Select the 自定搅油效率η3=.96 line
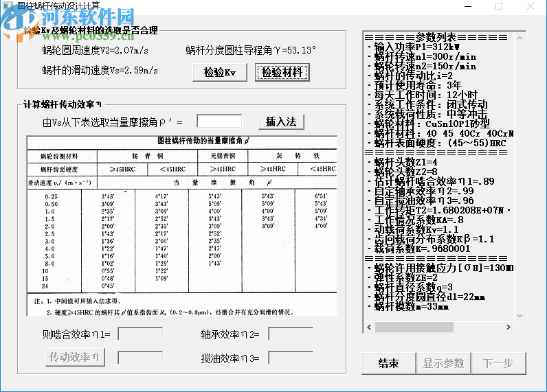Image resolution: width=547 pixels, height=392 pixels. [421, 200]
